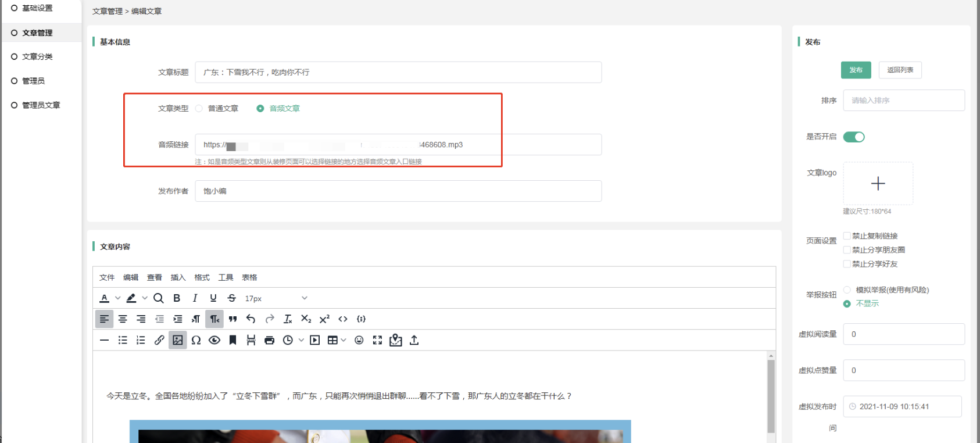Apply strikethrough formatting
980x443 pixels.
pyautogui.click(x=232, y=298)
